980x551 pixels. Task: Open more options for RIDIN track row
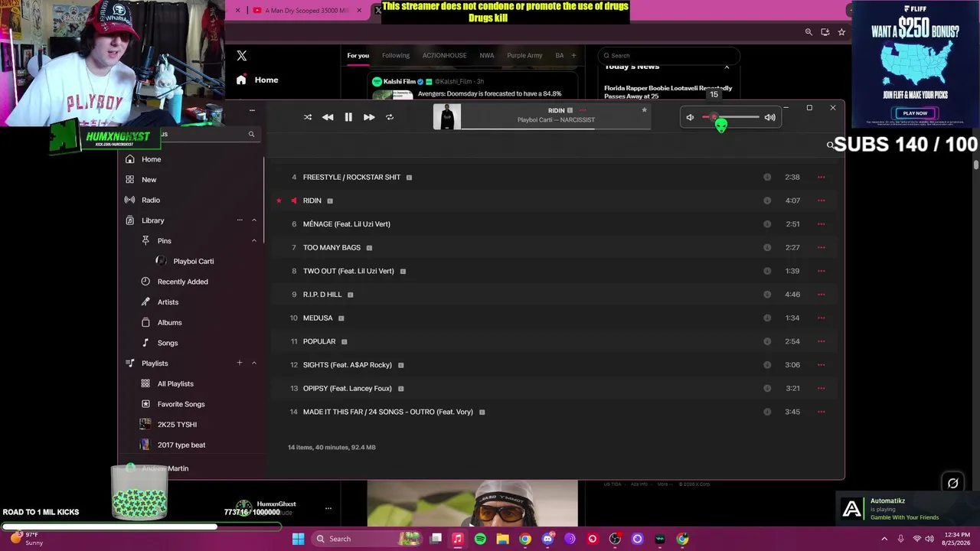tap(821, 201)
